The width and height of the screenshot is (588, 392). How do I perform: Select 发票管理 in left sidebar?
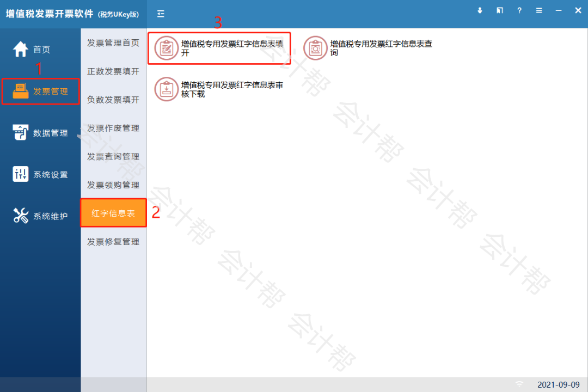pyautogui.click(x=41, y=91)
